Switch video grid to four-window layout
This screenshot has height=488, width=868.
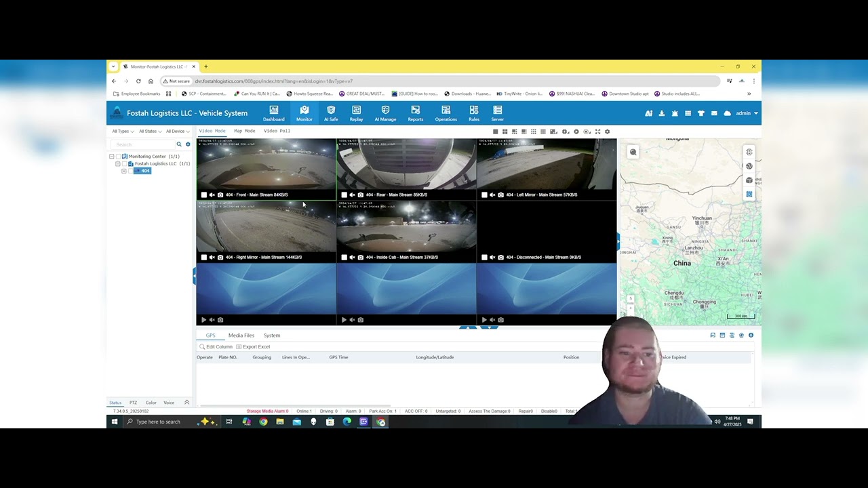505,131
